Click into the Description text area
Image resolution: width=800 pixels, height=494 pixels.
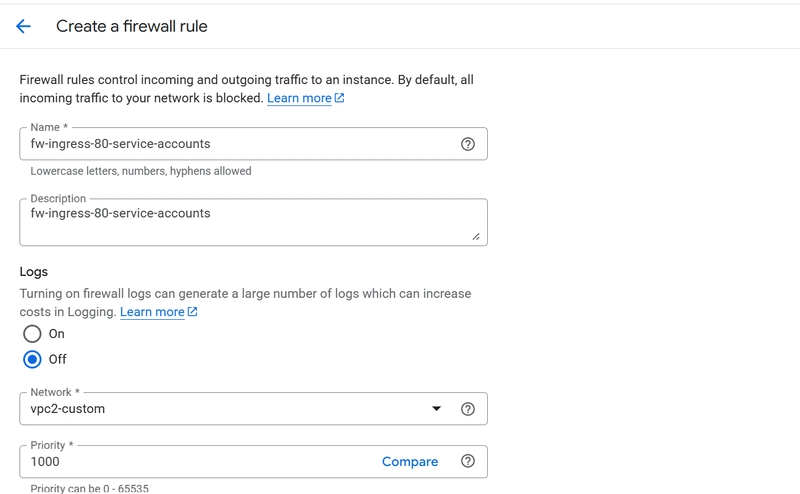tap(253, 222)
